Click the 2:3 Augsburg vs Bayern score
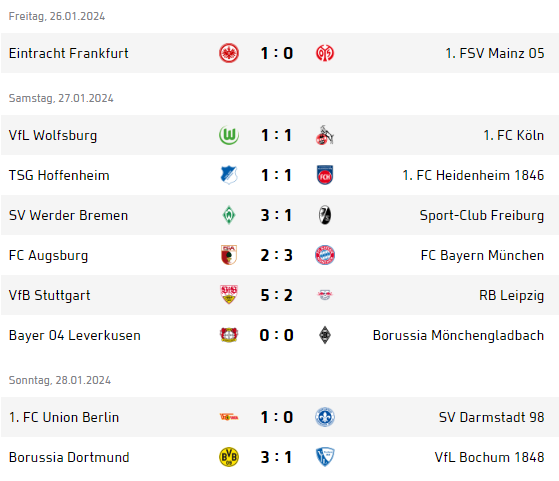Image resolution: width=559 pixels, height=481 pixels. (277, 255)
